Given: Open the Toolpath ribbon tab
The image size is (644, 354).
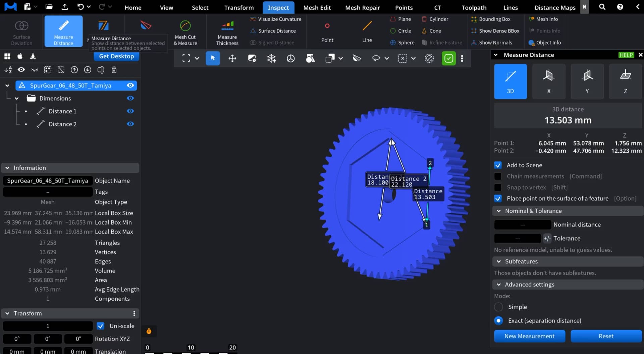Looking at the screenshot, I should click(x=474, y=7).
